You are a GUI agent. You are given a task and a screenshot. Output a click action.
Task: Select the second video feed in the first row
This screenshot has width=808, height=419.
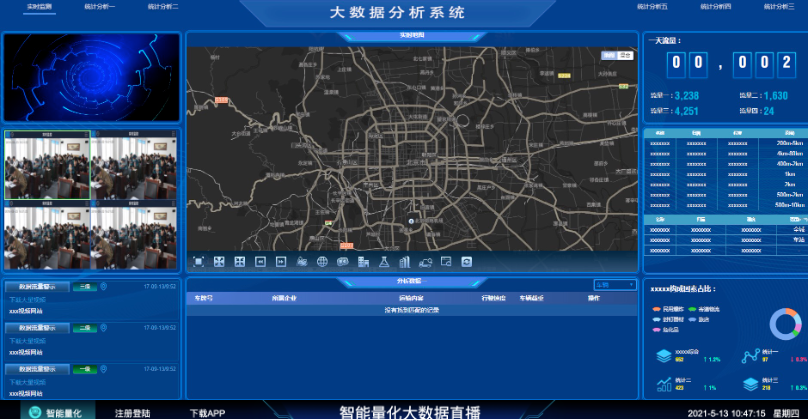pos(134,165)
